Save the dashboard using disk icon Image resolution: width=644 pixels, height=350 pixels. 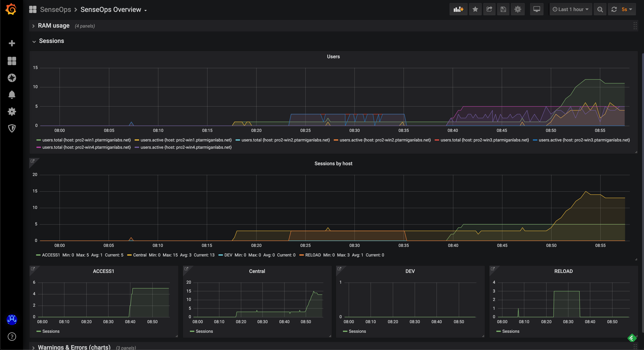(503, 10)
